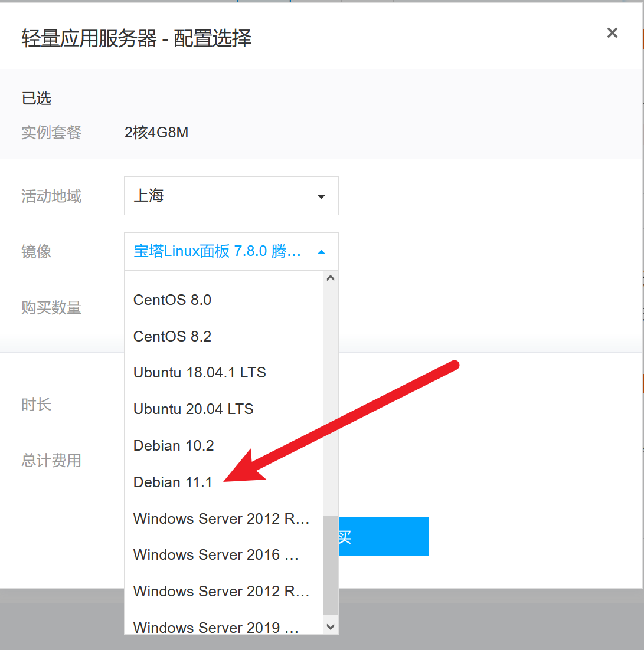Click the image list scrollbar thumb
Viewport: 644px width, 650px height.
click(331, 566)
